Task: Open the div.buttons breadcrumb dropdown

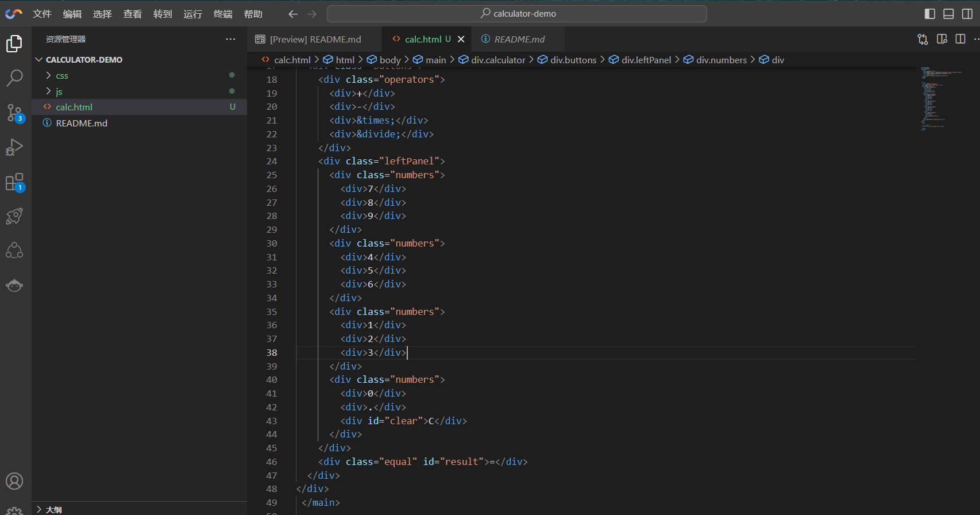Action: 567,60
